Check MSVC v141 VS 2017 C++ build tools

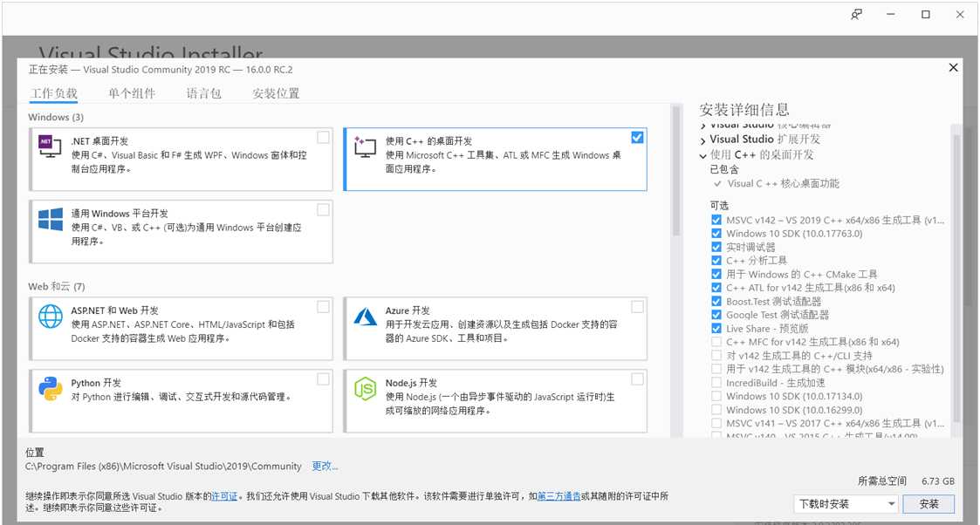tap(716, 423)
